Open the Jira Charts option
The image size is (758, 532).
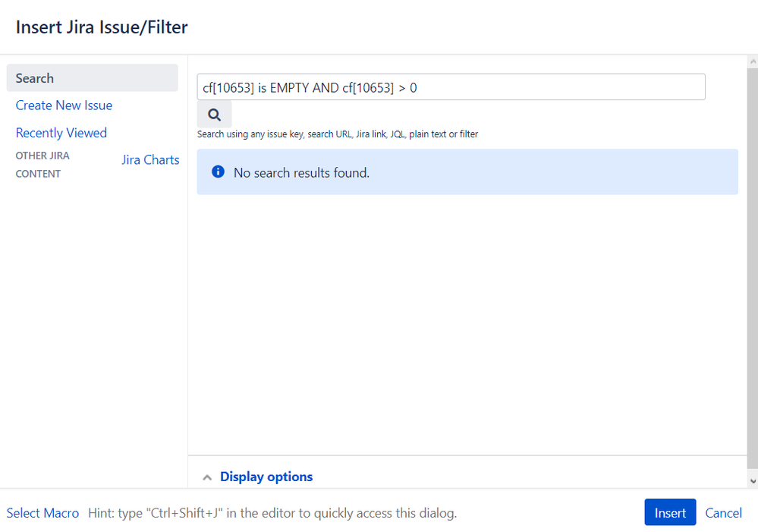click(149, 159)
